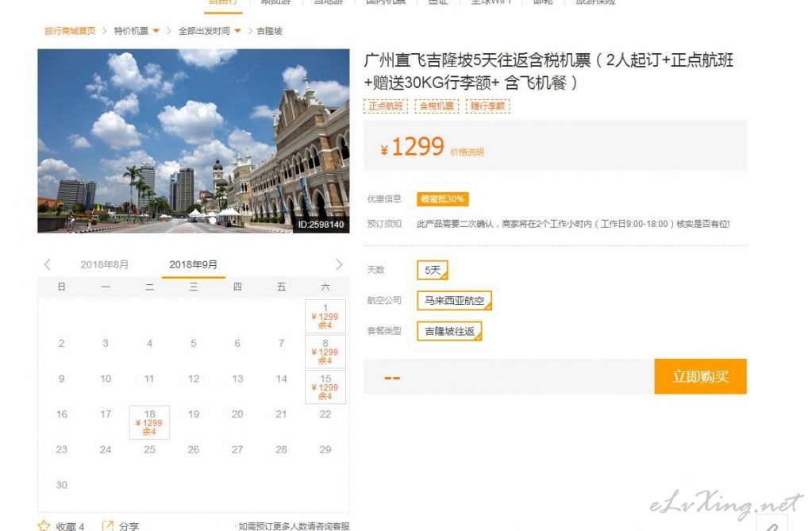Click calendar date 22
Image resolution: width=812 pixels, height=531 pixels.
click(325, 414)
